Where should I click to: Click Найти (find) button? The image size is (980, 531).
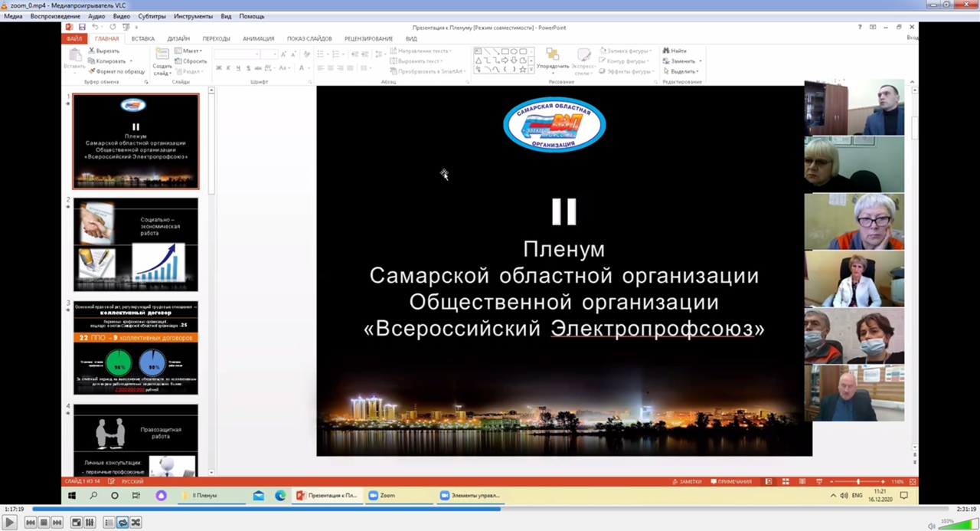(x=675, y=51)
